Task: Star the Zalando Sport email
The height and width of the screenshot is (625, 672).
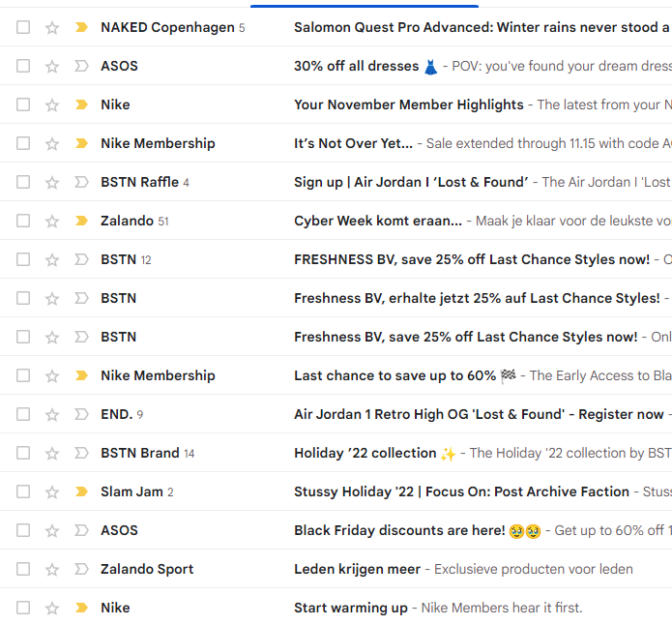Action: (52, 570)
